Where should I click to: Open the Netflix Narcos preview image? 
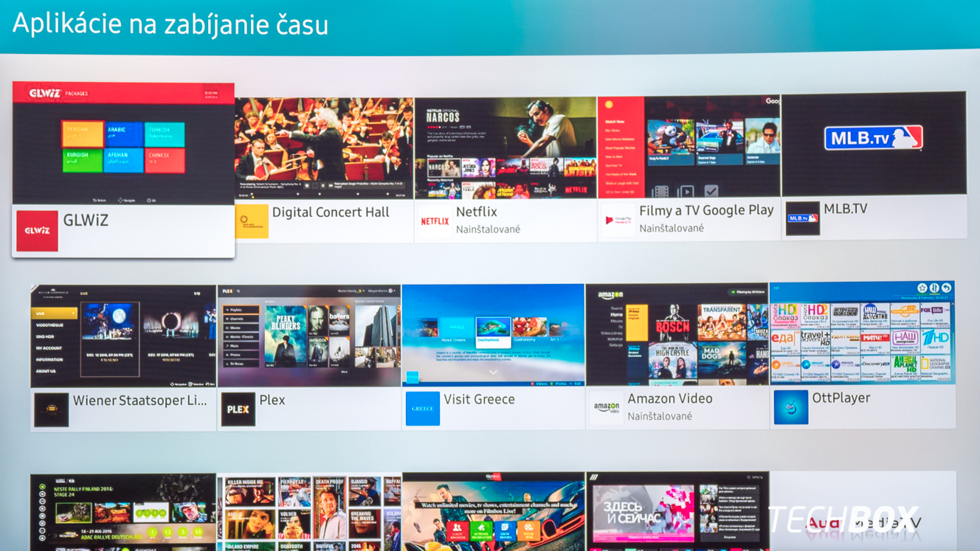tap(505, 148)
